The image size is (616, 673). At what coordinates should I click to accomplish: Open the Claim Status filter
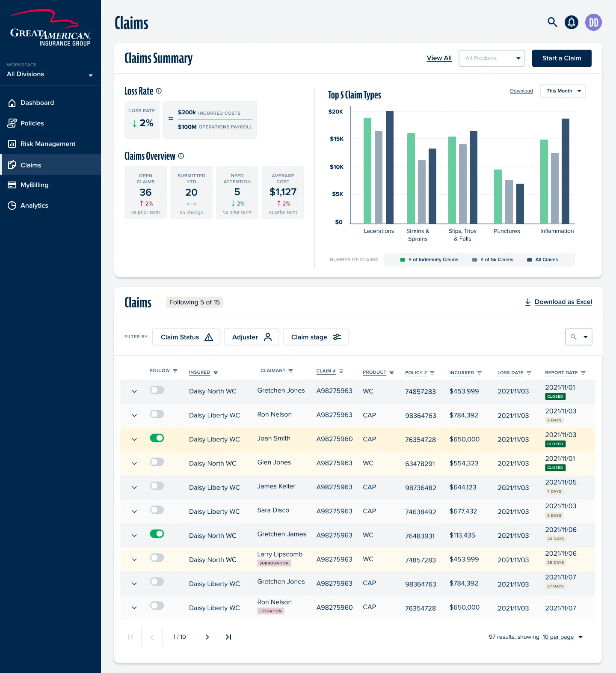coord(186,337)
